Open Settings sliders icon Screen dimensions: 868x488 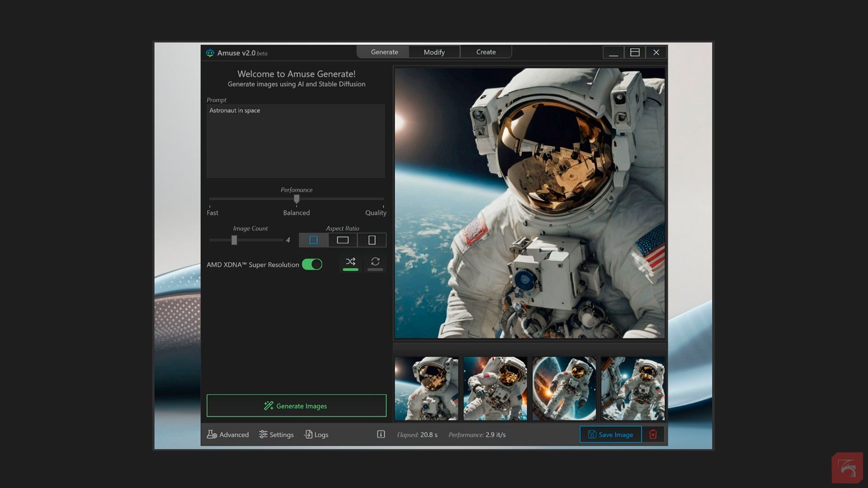263,434
